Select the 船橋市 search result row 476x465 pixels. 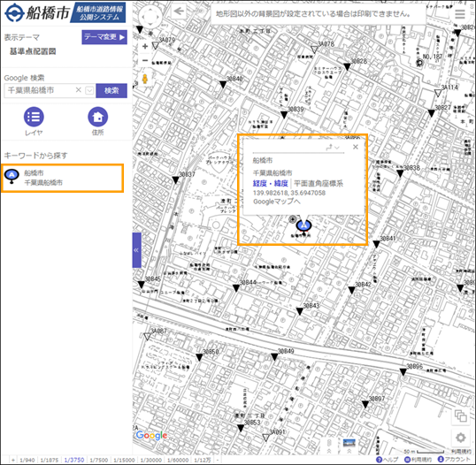coord(62,178)
